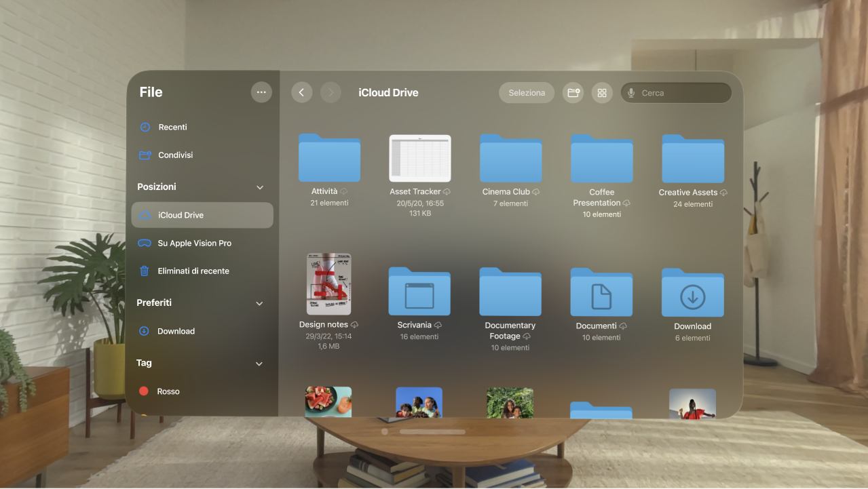Viewport: 868px width, 489px height.
Task: Open the photo of person in red
Action: point(692,402)
